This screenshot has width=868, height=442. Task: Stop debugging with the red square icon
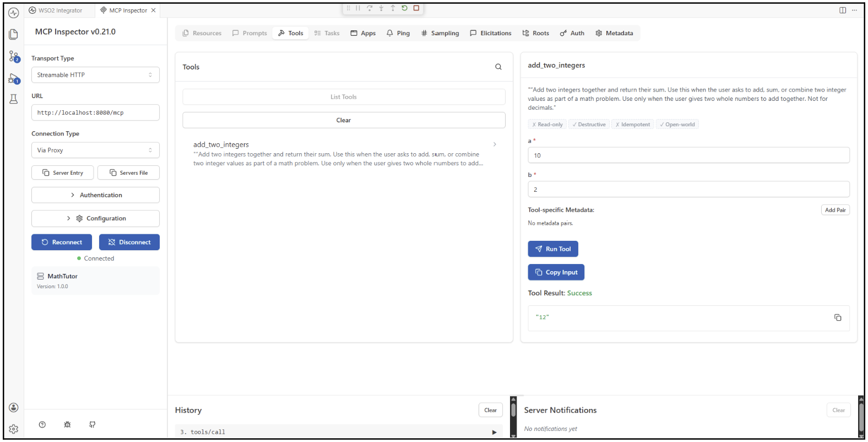click(416, 8)
